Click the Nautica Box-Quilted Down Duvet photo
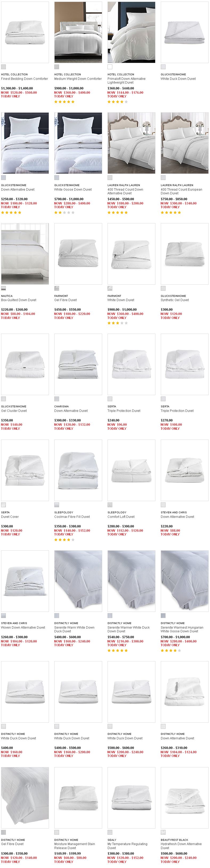This screenshot has width=210, height=868. click(x=25, y=253)
